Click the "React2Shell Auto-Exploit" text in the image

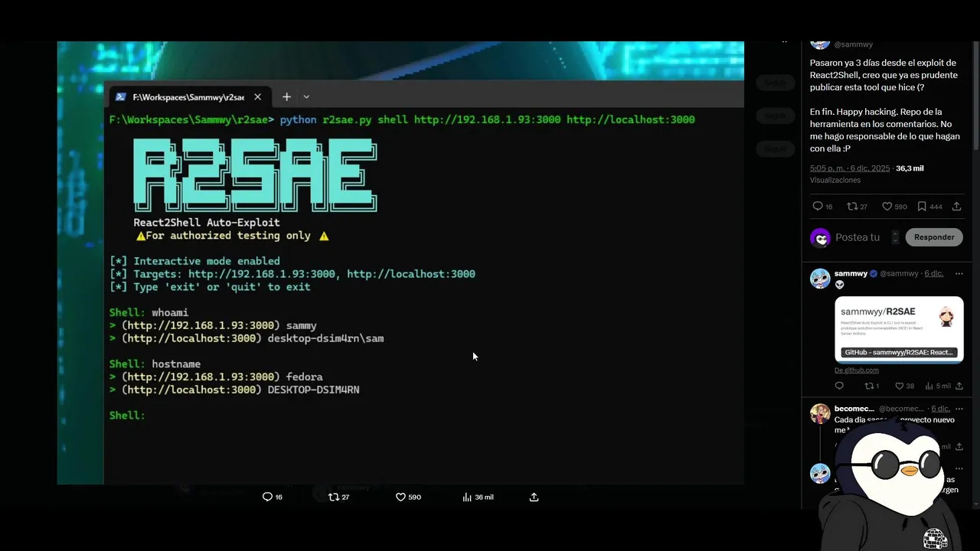[207, 223]
